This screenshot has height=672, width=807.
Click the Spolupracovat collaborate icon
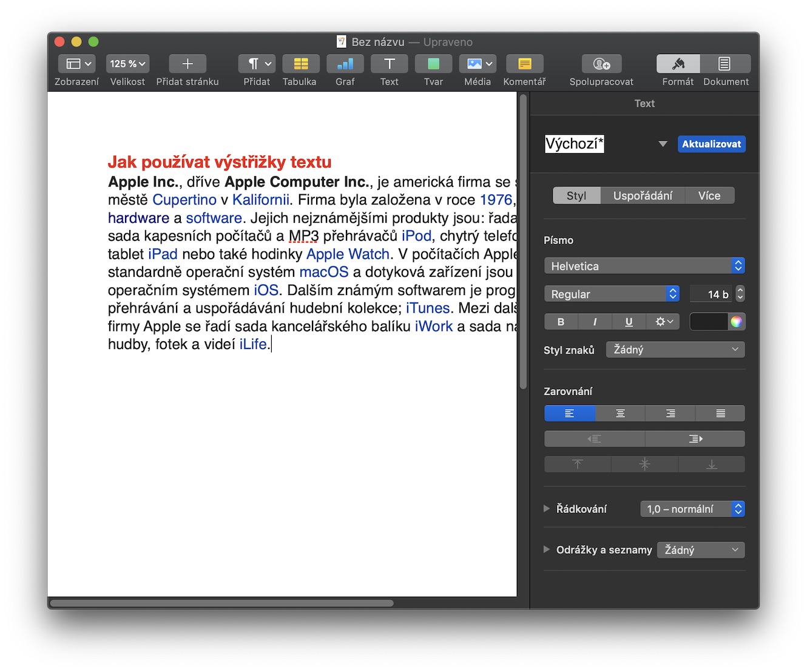click(601, 64)
